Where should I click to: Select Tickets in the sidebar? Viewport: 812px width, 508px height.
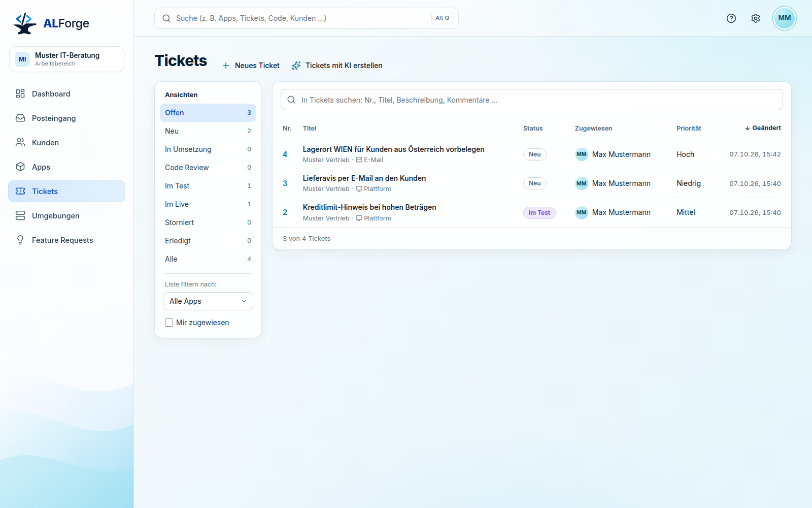pyautogui.click(x=66, y=192)
